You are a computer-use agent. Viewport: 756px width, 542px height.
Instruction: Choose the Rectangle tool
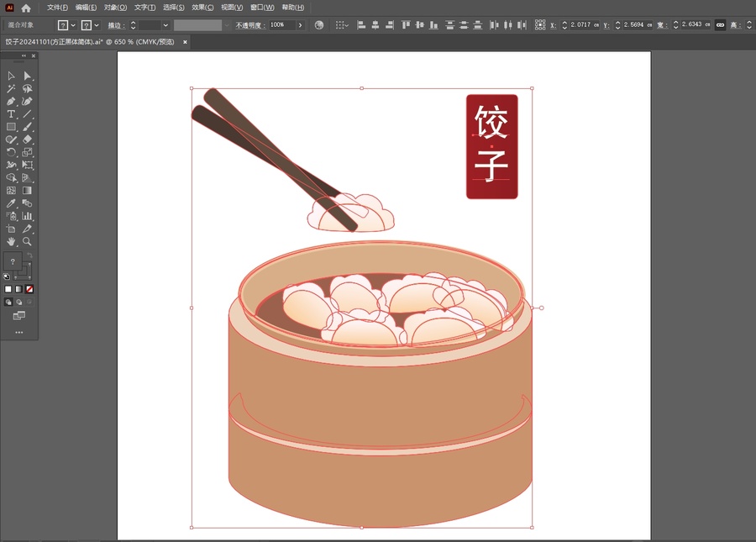coord(11,127)
